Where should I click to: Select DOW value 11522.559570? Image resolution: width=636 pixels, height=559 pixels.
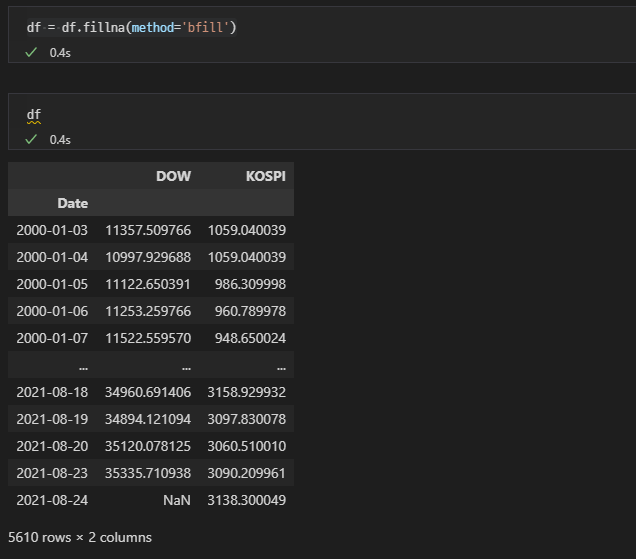[x=148, y=338]
